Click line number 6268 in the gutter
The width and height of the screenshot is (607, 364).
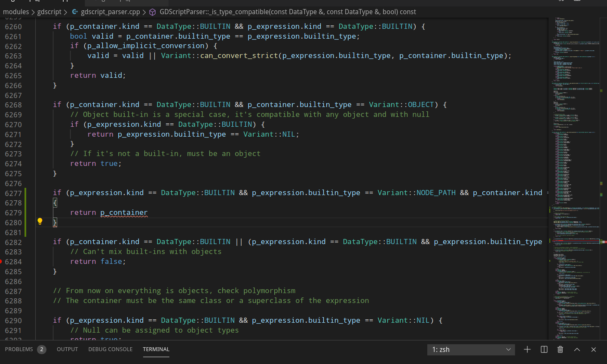coord(13,105)
